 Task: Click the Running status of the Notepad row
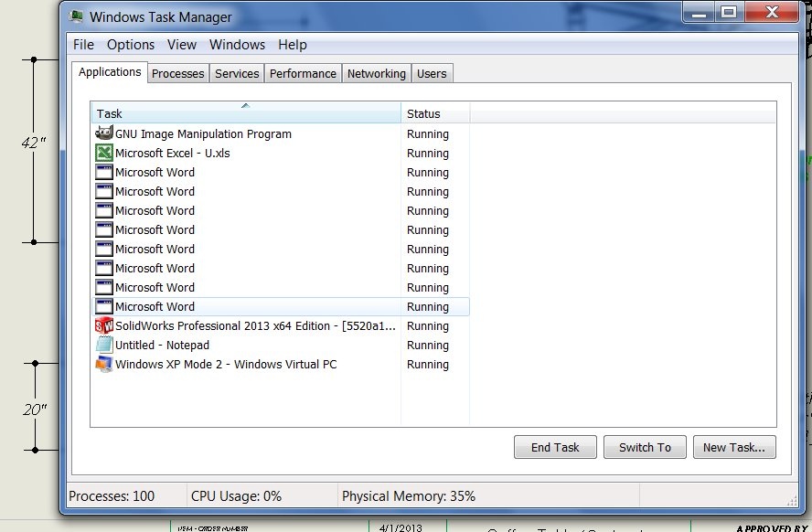click(x=428, y=346)
